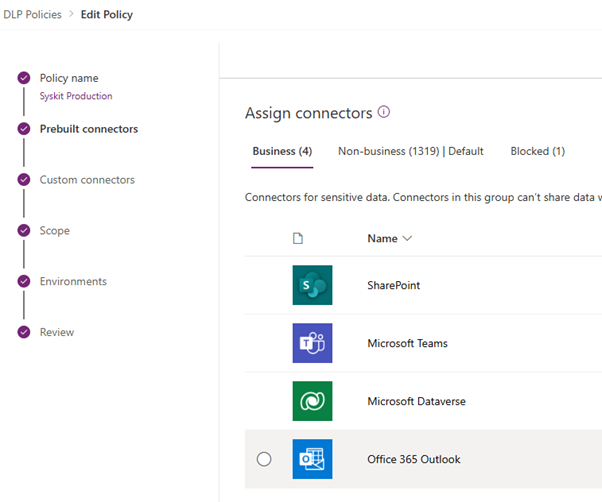Image resolution: width=602 pixels, height=502 pixels.
Task: Click the Policy name step checkmark
Action: 24,78
